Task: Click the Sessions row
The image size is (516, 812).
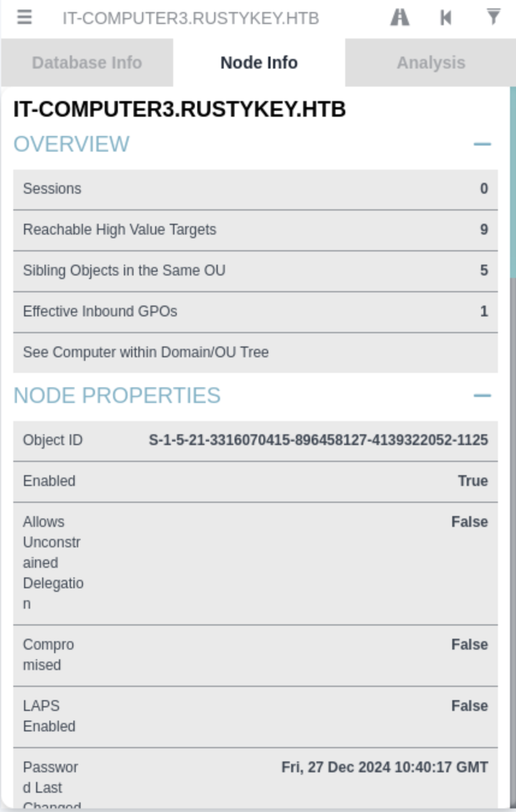Action: [x=255, y=189]
